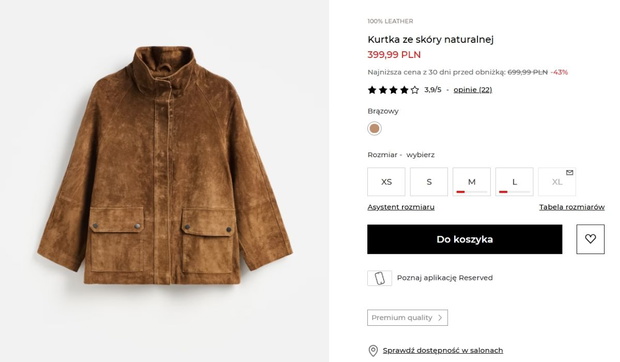The width and height of the screenshot is (620, 362).
Task: Open the opinie (22) reviews link
Action: point(473,90)
